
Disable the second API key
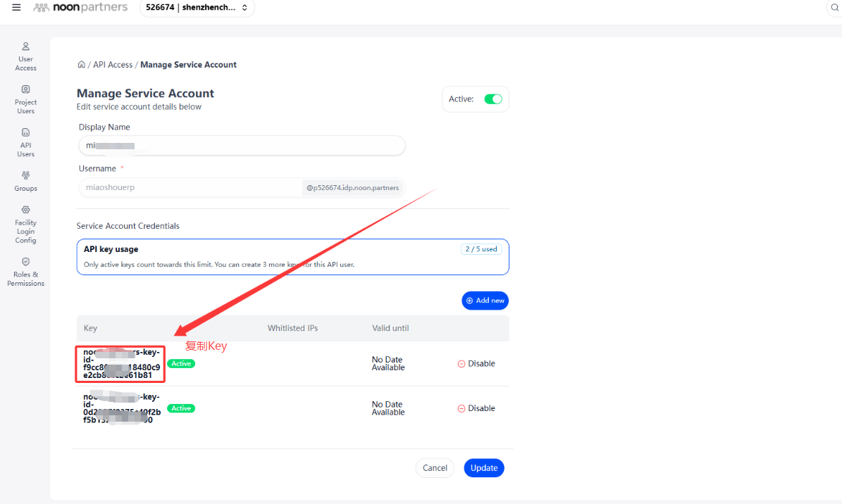pyautogui.click(x=476, y=408)
